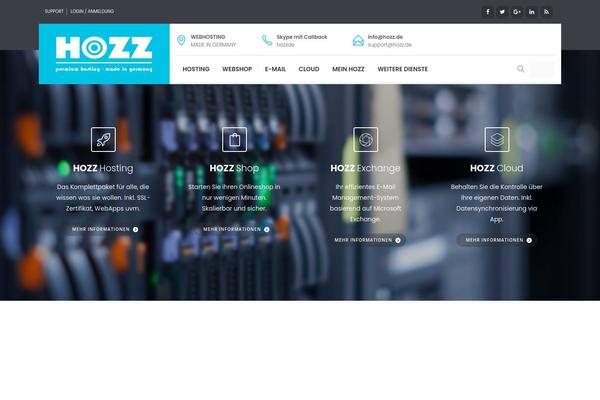
Task: Open the Mein HOZZ menu
Action: pos(348,69)
